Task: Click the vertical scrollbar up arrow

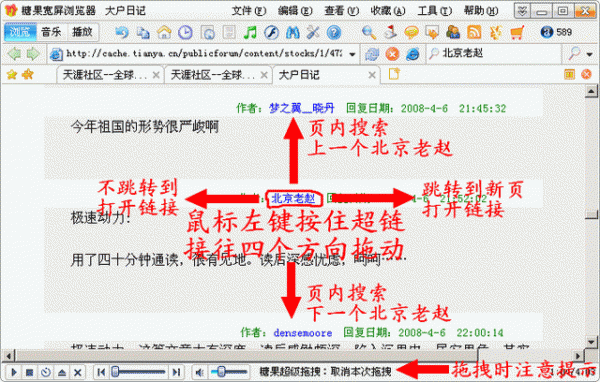Action: [x=591, y=91]
